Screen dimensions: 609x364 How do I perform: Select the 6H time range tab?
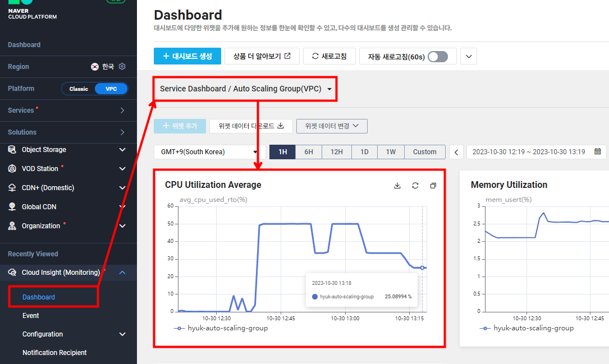pyautogui.click(x=309, y=152)
